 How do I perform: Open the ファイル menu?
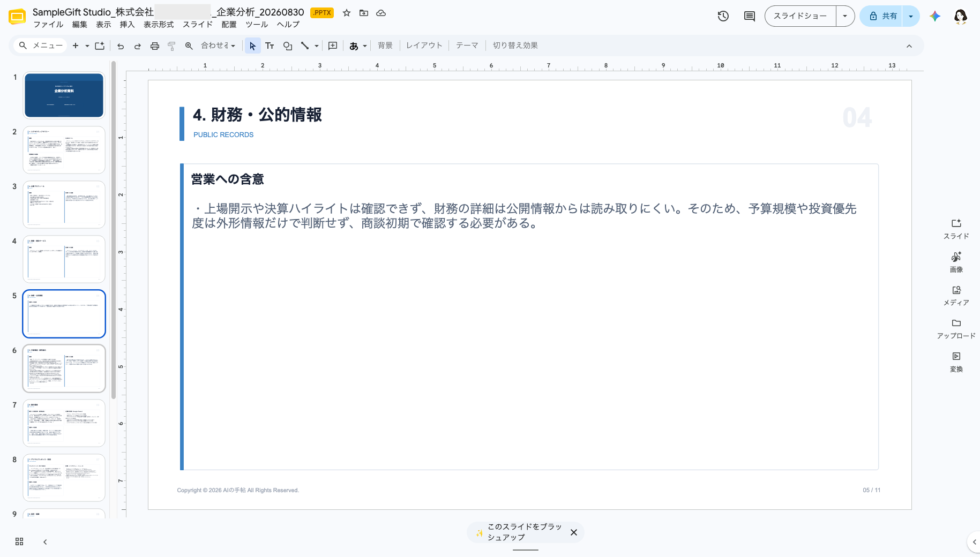[48, 25]
